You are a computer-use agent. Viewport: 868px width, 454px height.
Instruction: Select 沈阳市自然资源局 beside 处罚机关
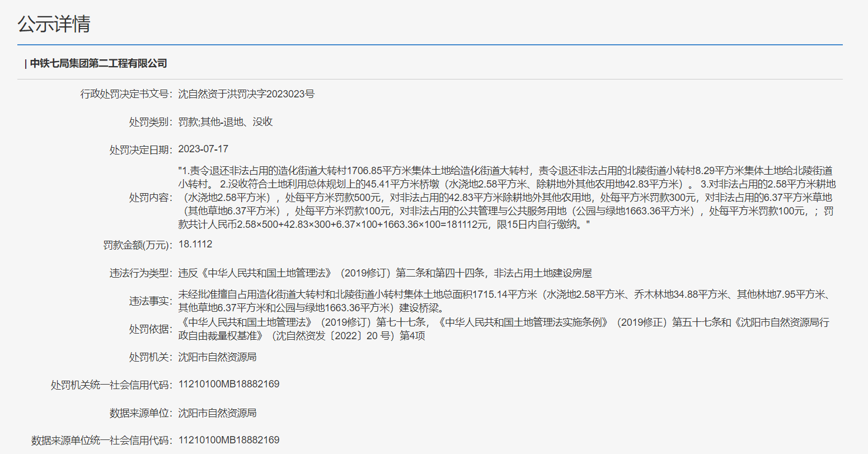pyautogui.click(x=217, y=357)
